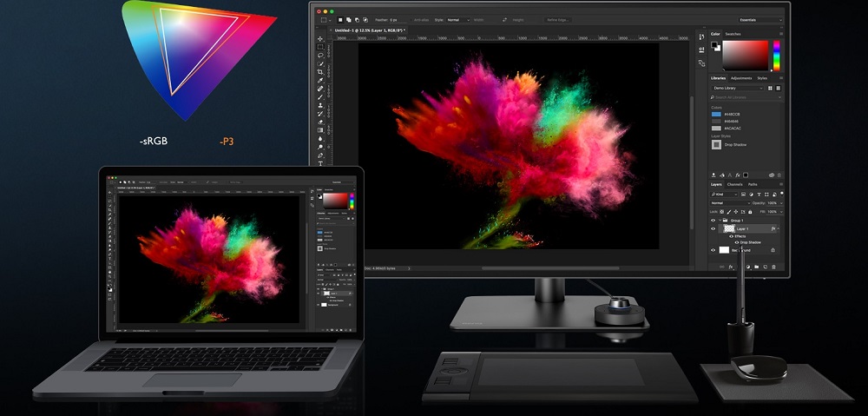The height and width of the screenshot is (416, 868).
Task: Switch to the Channels tab
Action: click(734, 184)
